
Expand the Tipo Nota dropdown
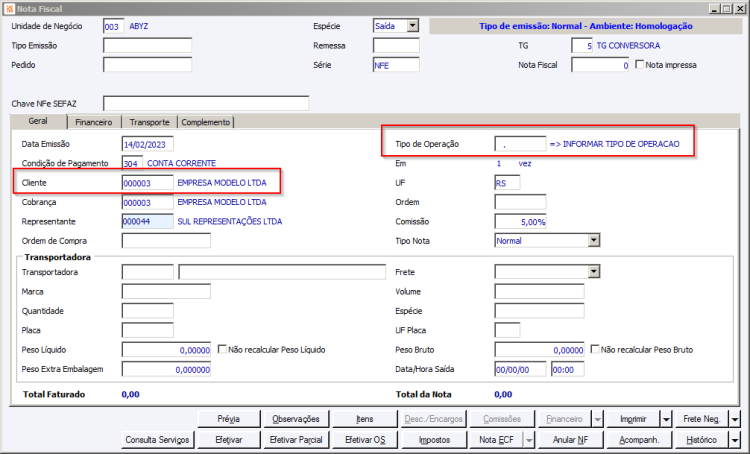594,240
